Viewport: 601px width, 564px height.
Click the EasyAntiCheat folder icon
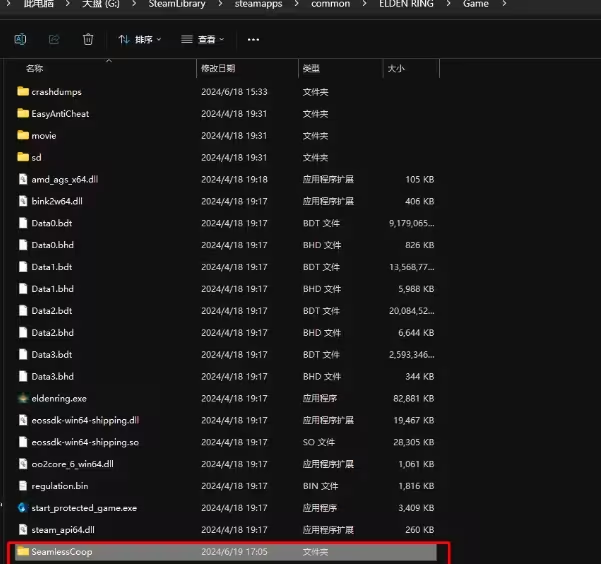[23, 114]
